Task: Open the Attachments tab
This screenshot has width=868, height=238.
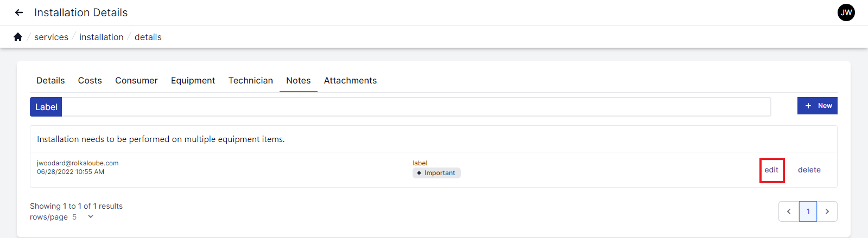Action: (x=350, y=80)
